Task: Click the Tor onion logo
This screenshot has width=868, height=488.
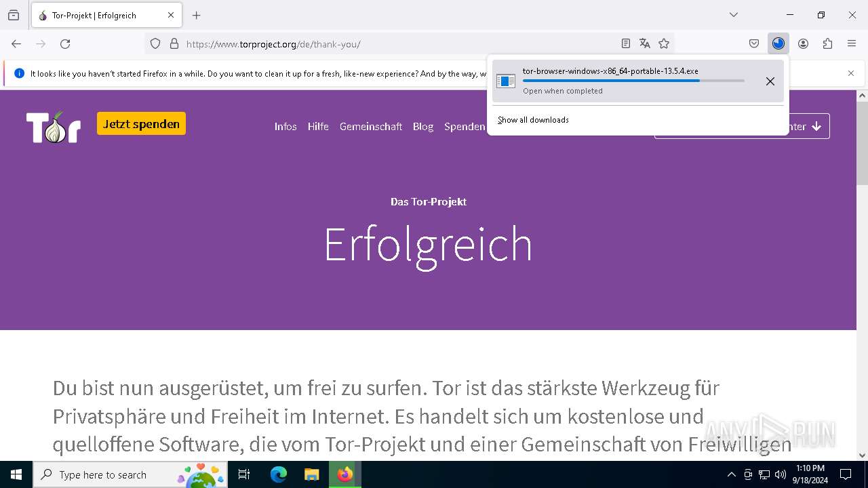Action: [54, 127]
